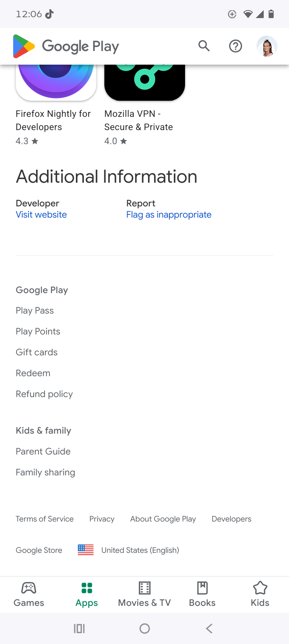
Task: Open the Firefox Nightly app icon
Action: tap(56, 83)
